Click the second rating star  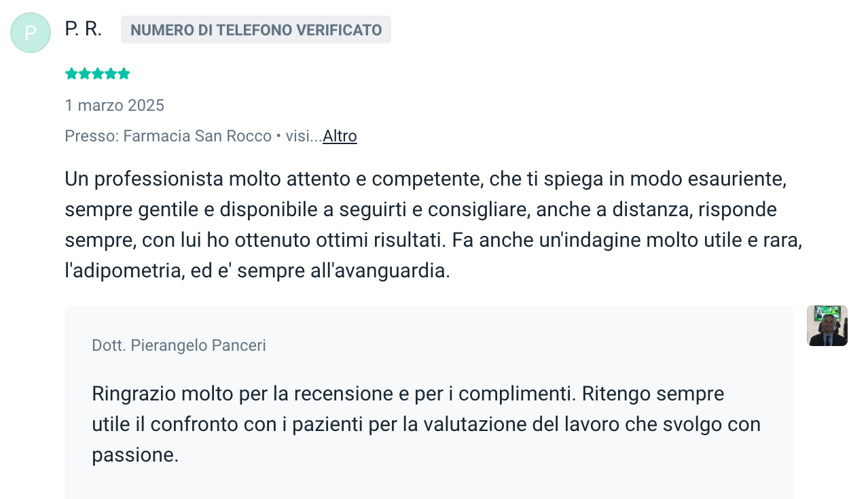pos(84,74)
